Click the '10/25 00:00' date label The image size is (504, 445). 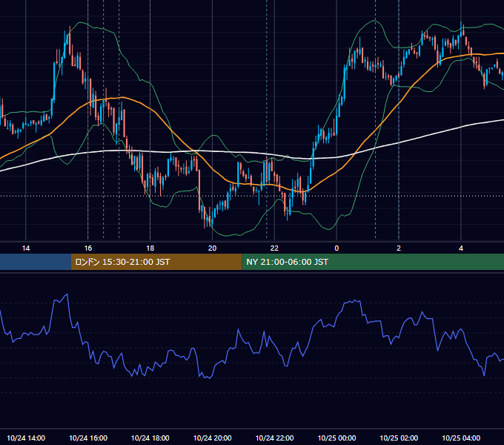(x=336, y=438)
